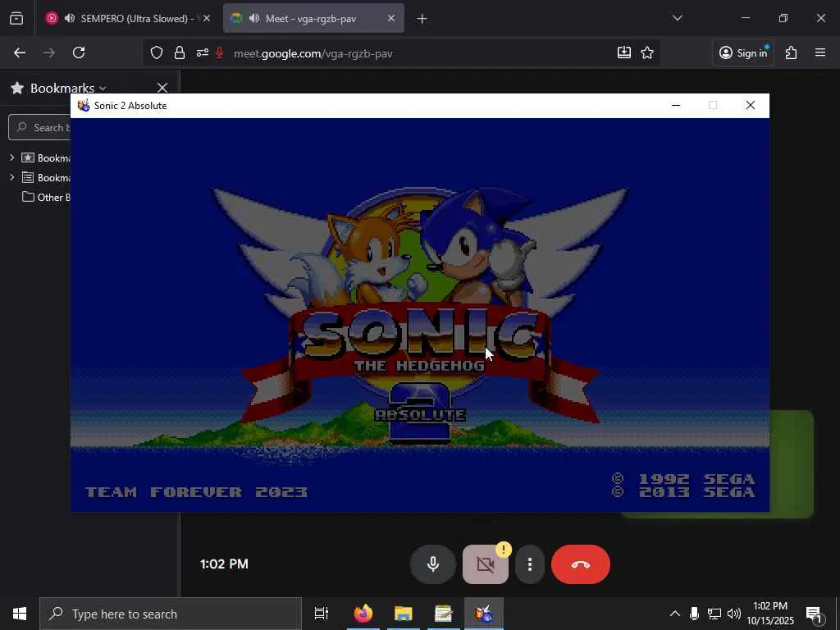This screenshot has width=840, height=630.
Task: Minimize the Sonic 2 Absolute window
Action: pos(676,106)
